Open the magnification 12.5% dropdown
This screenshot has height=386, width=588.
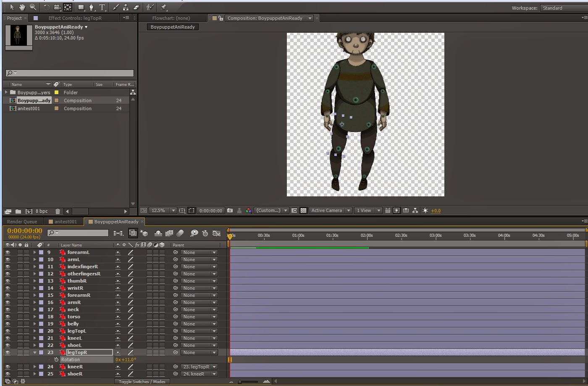pos(163,210)
